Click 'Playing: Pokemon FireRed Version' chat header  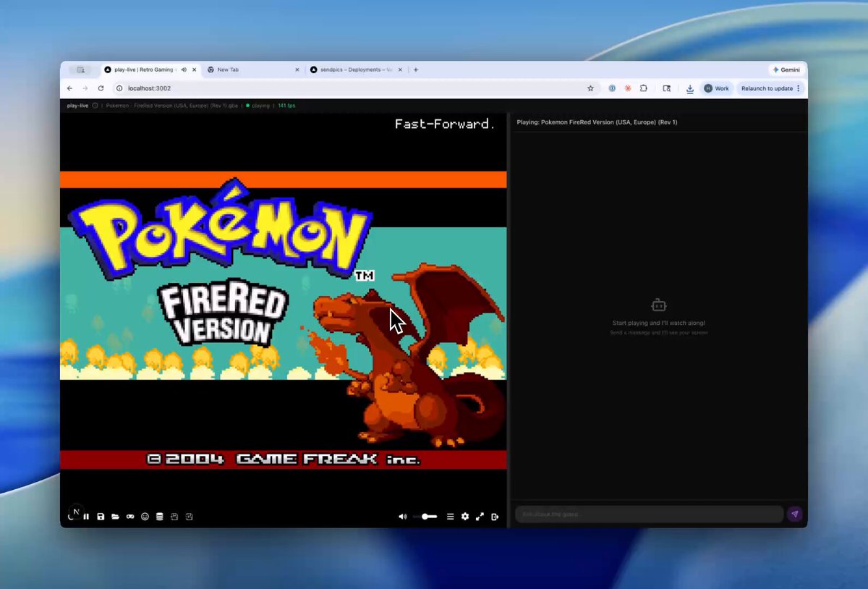tap(597, 122)
